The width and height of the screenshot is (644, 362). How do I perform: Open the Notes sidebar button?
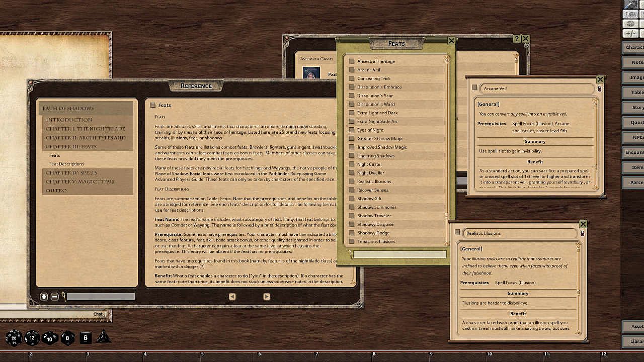(x=633, y=62)
